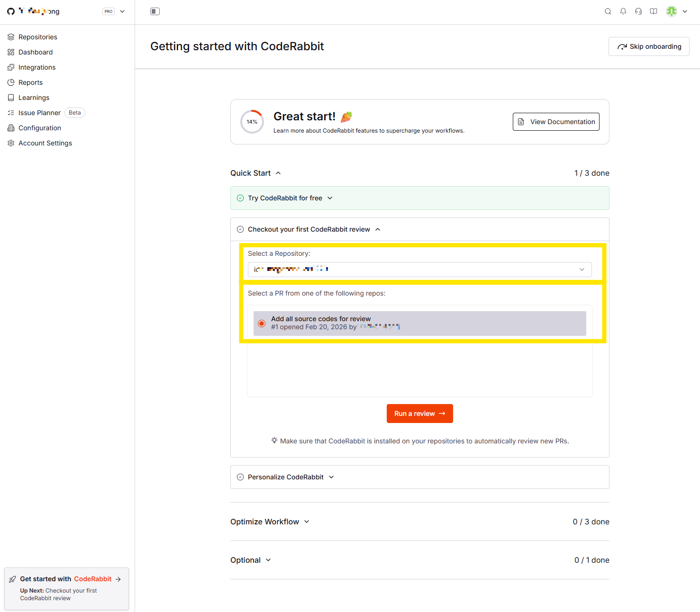Click the Learnings book icon

11,98
